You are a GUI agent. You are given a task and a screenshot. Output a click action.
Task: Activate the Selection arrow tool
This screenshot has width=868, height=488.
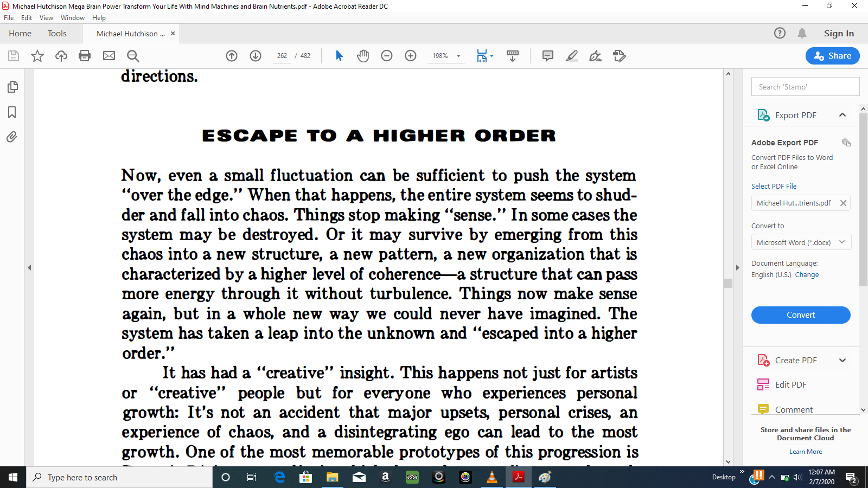coord(339,56)
